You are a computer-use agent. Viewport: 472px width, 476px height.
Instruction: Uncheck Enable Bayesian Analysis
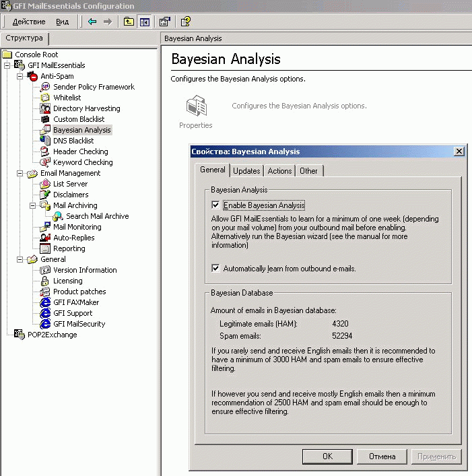click(x=215, y=205)
